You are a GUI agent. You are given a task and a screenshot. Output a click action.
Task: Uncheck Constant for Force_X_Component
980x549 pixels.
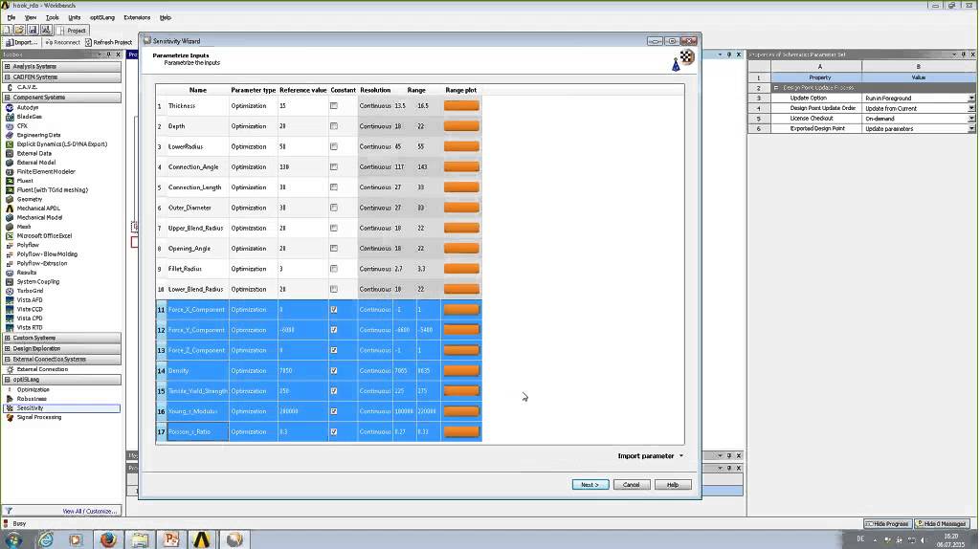click(334, 310)
